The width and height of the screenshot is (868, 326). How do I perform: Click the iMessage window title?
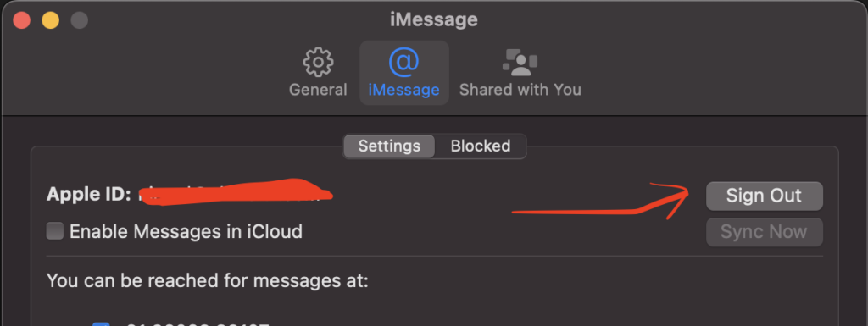click(433, 19)
